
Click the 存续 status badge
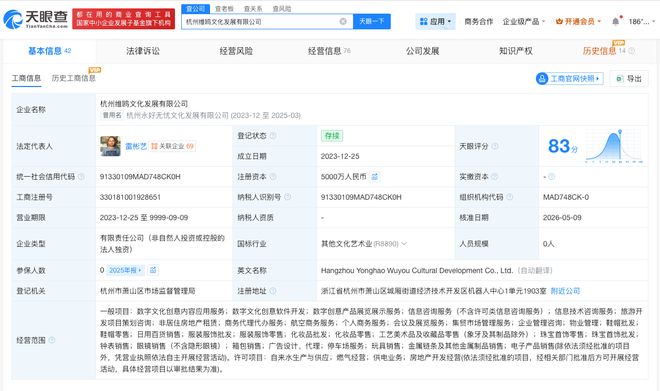pyautogui.click(x=332, y=136)
